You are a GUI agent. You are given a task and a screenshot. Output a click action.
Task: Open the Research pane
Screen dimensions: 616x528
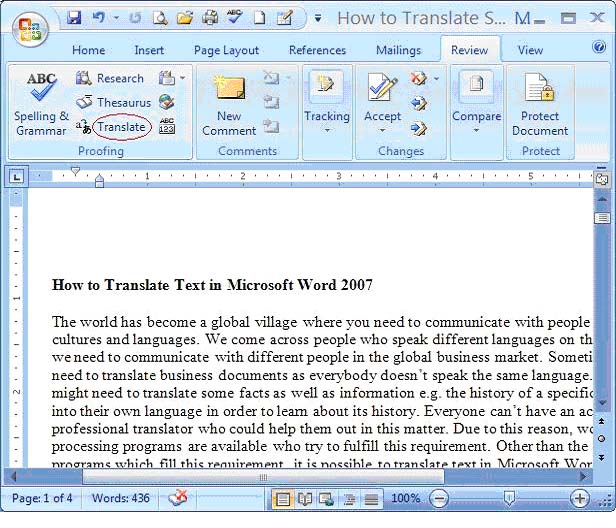[x=110, y=78]
